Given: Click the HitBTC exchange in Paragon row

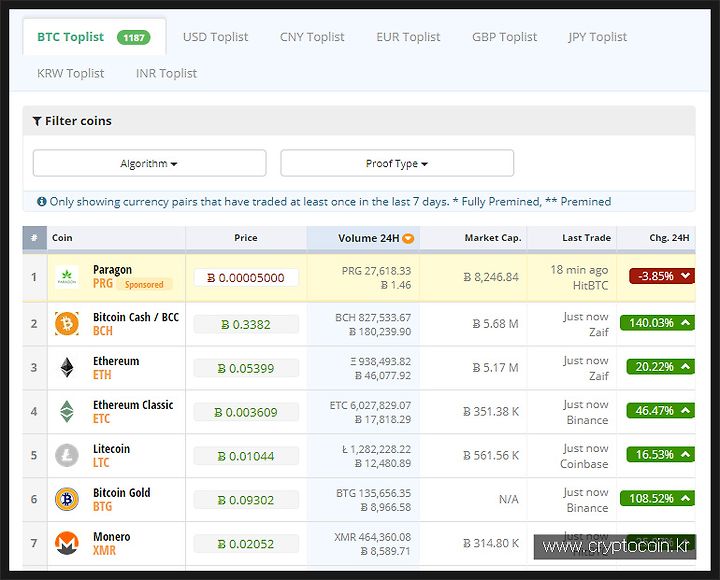Looking at the screenshot, I should pos(591,286).
